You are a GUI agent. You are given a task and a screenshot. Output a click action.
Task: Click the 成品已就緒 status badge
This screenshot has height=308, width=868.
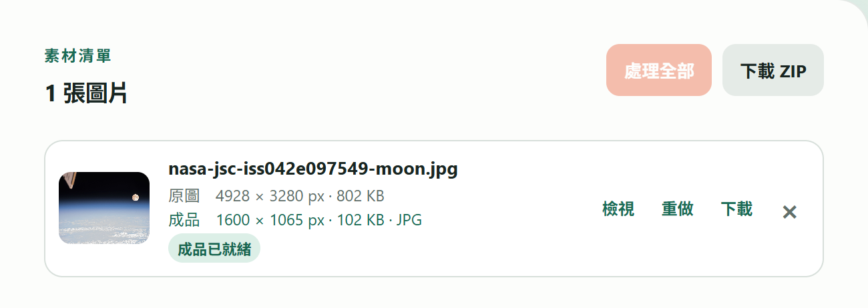(214, 249)
